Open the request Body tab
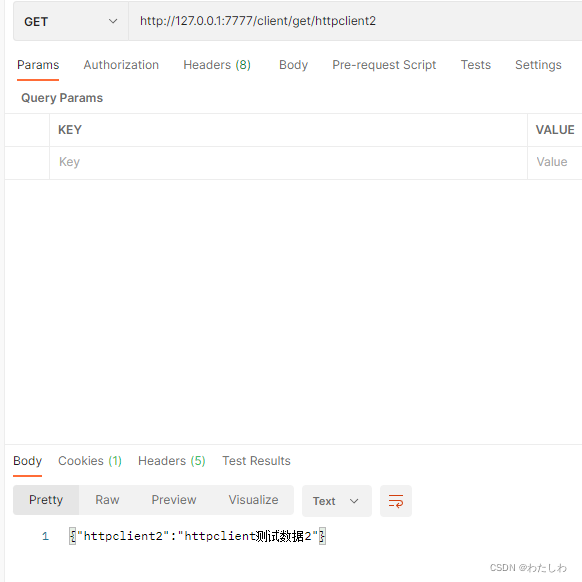582x582 pixels. pyautogui.click(x=293, y=65)
